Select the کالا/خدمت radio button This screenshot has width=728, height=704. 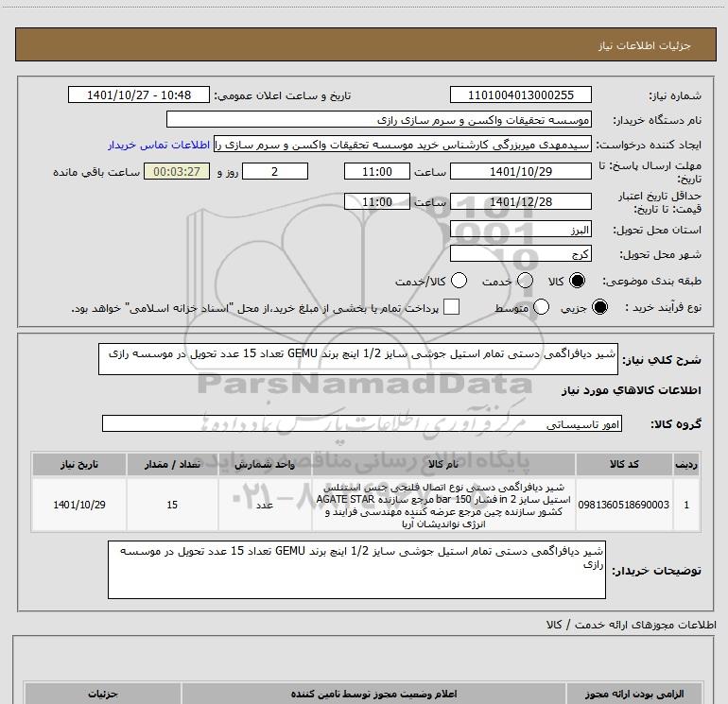[x=459, y=281]
